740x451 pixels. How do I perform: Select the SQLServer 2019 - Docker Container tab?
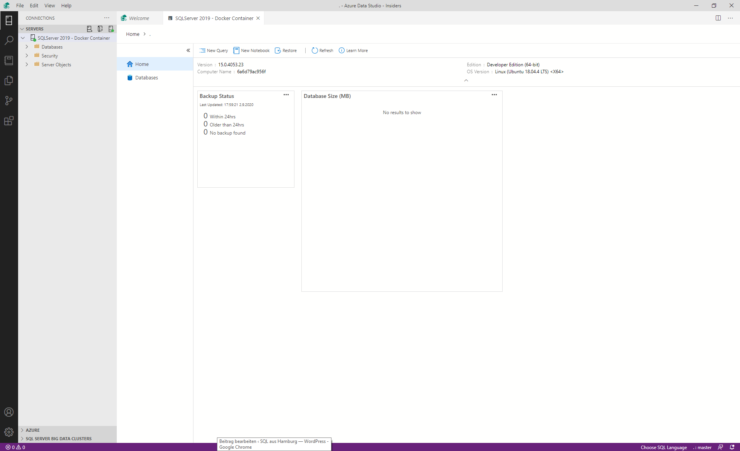click(214, 18)
